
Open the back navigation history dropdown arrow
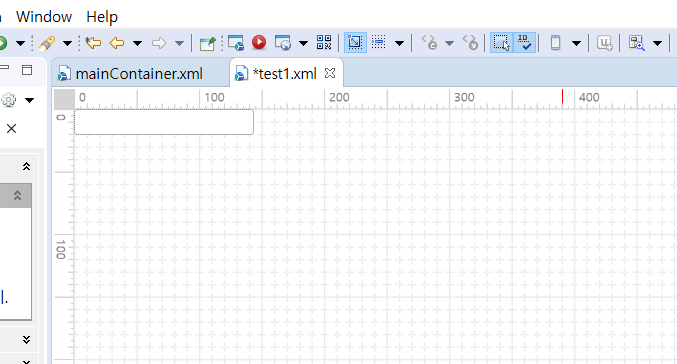(x=137, y=43)
